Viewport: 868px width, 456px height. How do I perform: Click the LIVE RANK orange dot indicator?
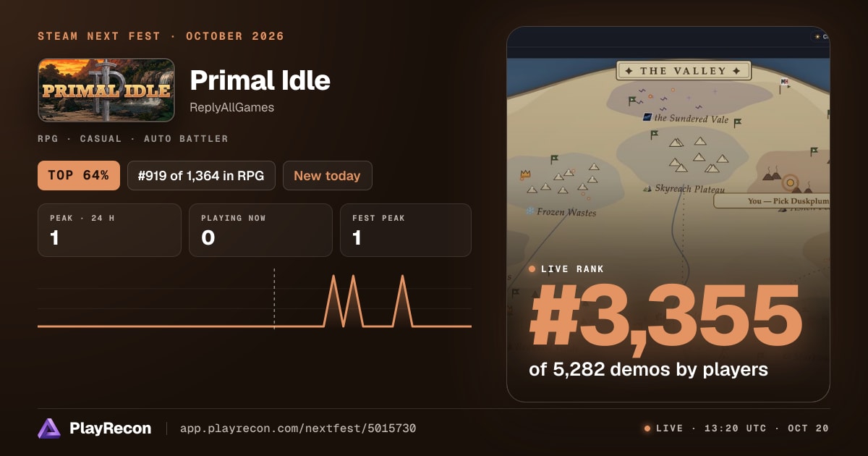click(x=532, y=269)
